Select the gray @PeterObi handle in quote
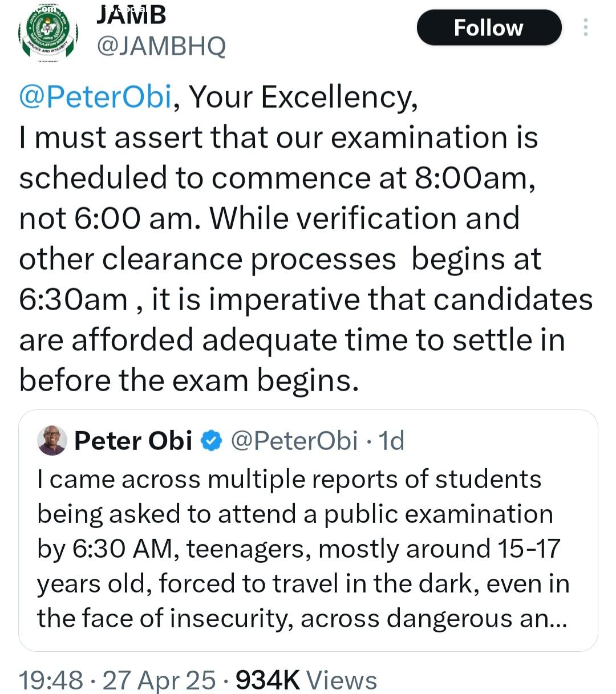 tap(294, 441)
